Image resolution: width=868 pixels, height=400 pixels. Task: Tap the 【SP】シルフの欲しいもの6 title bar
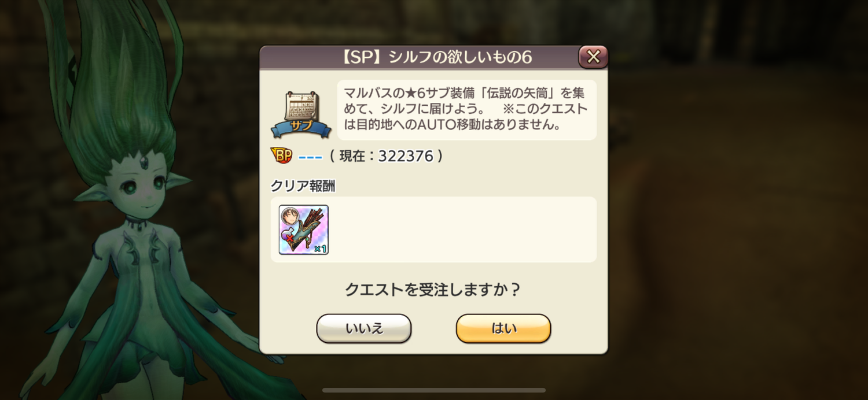pyautogui.click(x=434, y=57)
